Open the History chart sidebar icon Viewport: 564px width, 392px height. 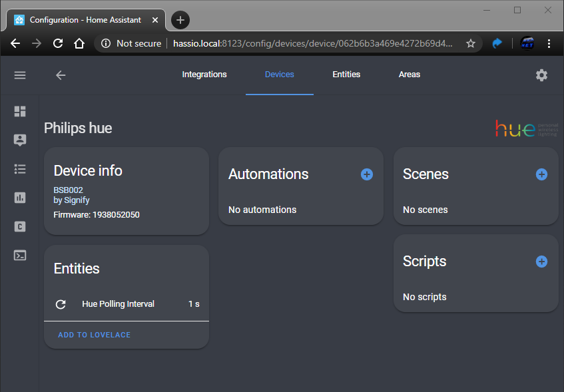click(20, 198)
